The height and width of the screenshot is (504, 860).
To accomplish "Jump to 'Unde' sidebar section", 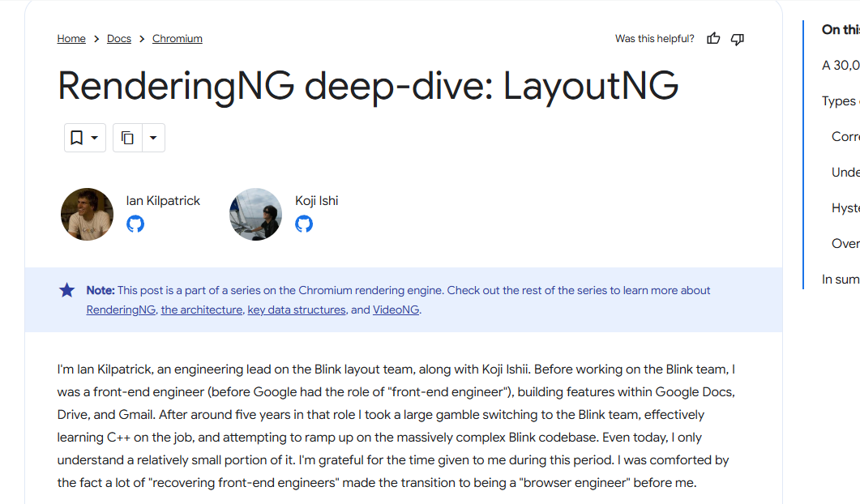I will pos(845,173).
